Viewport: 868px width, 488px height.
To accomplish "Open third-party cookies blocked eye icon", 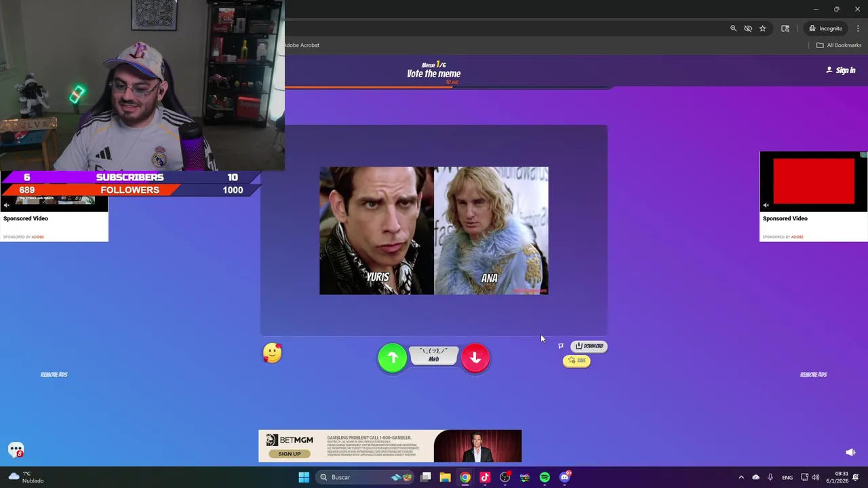I will [748, 28].
